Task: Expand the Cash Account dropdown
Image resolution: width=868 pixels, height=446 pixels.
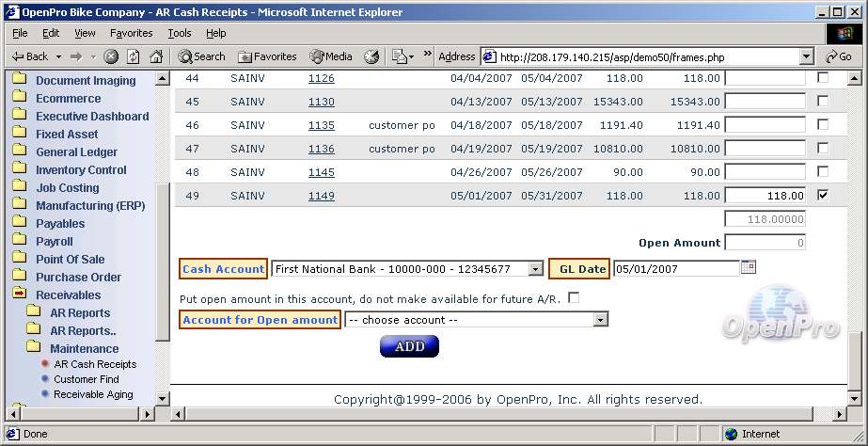Action: [535, 269]
